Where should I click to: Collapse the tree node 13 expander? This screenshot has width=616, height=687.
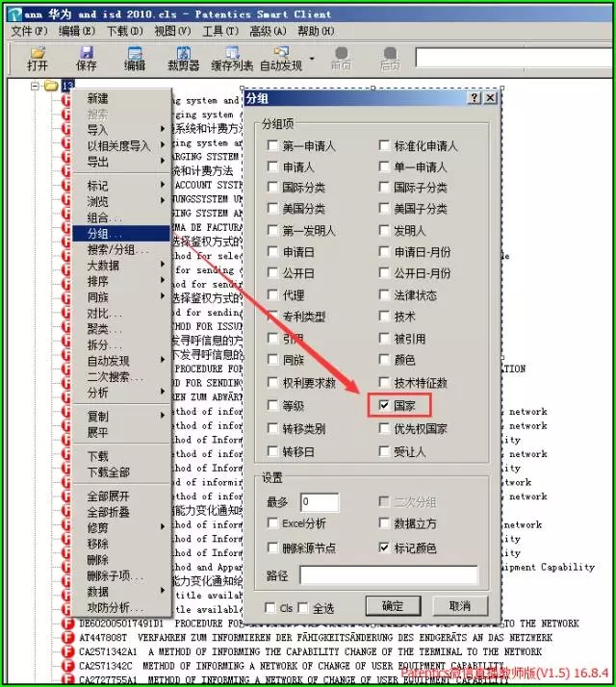click(x=36, y=87)
